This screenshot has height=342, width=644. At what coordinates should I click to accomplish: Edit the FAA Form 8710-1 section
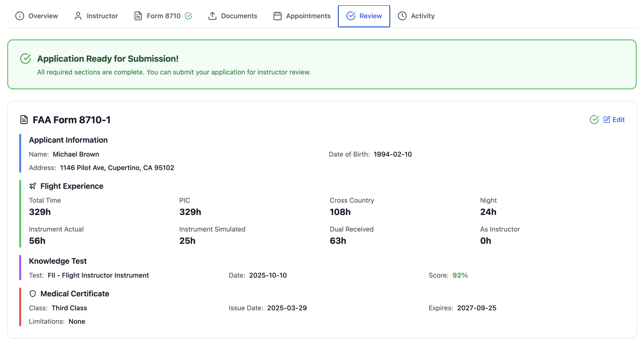tap(614, 119)
